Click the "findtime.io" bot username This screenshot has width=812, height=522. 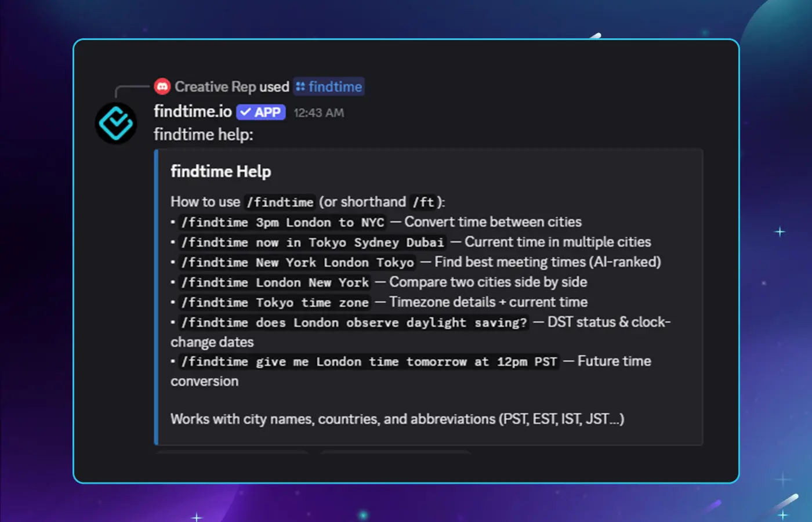click(191, 111)
